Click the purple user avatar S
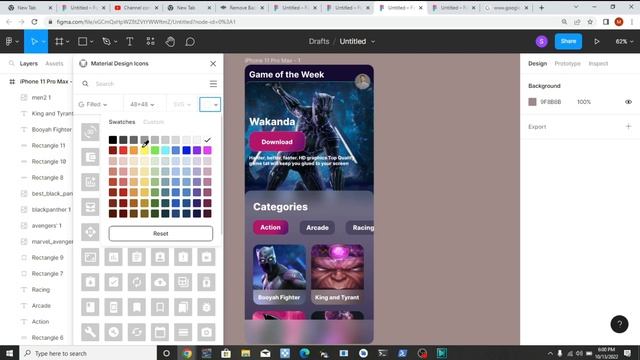Screen dimensions: 640x360 542,42
